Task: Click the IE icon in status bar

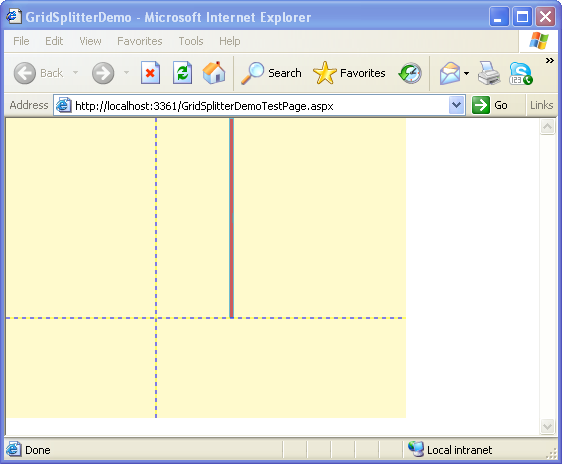Action: click(x=14, y=449)
